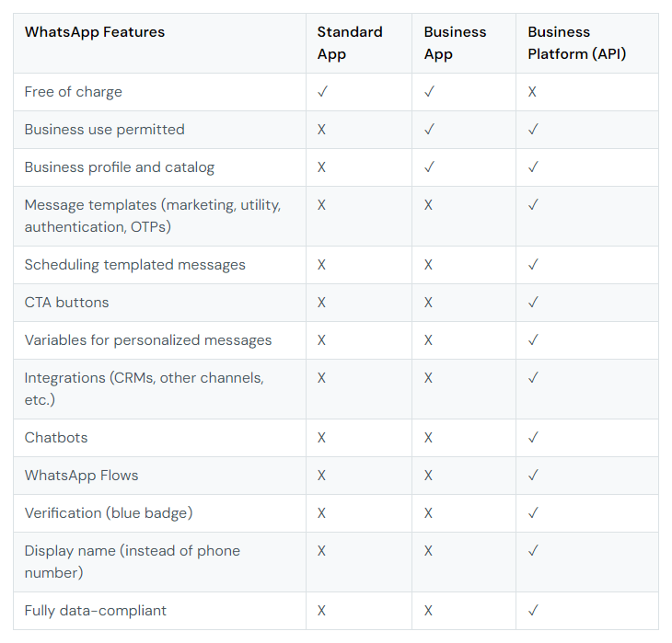Click the Business Platform (API) column header
The image size is (672, 643).
point(577,43)
